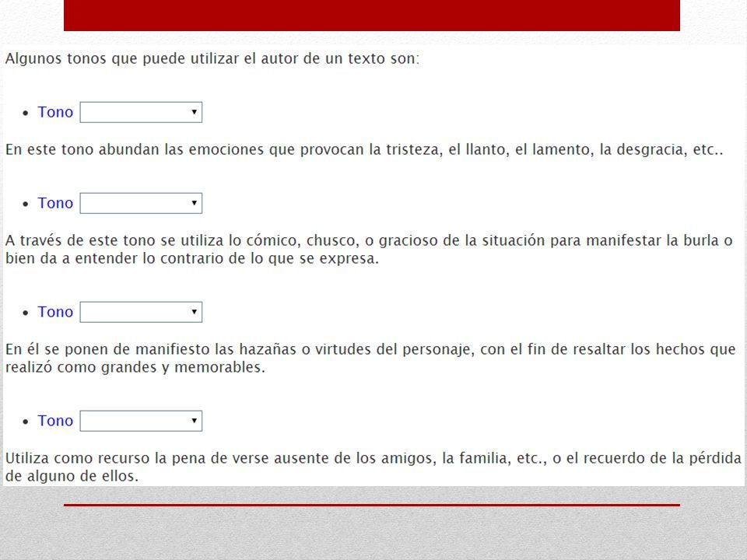
Task: Click text 'Utiliza como recurso la pena'
Action: (x=105, y=459)
